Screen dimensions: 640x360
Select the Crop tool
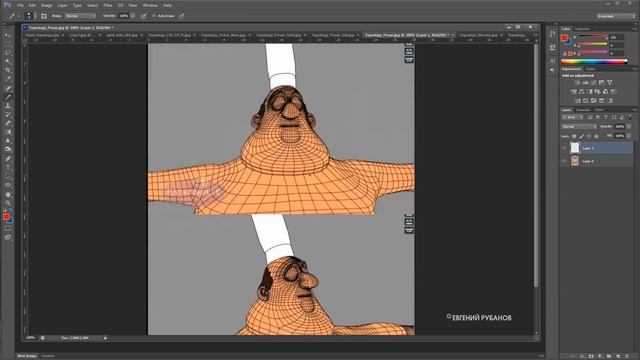pyautogui.click(x=8, y=70)
